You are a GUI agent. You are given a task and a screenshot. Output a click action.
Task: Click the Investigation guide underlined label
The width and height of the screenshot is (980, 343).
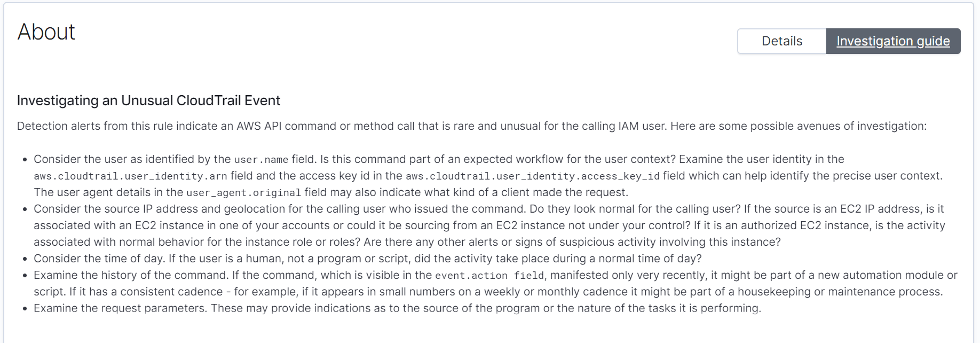click(x=894, y=41)
